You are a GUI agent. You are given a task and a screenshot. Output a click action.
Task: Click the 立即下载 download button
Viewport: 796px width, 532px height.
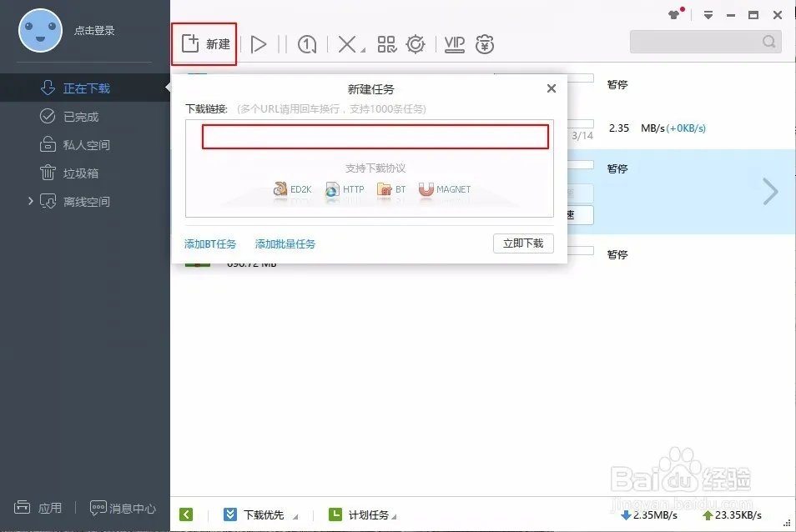click(x=523, y=243)
